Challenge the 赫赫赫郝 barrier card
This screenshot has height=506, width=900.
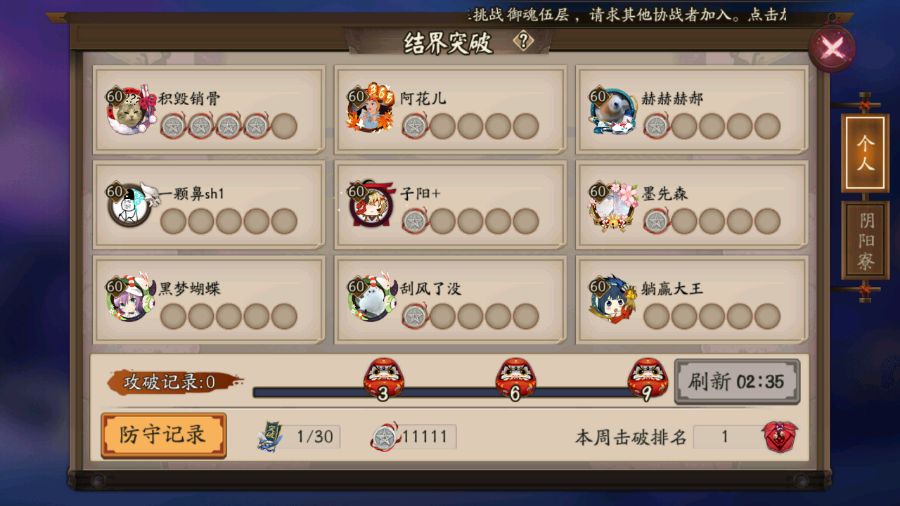692,110
